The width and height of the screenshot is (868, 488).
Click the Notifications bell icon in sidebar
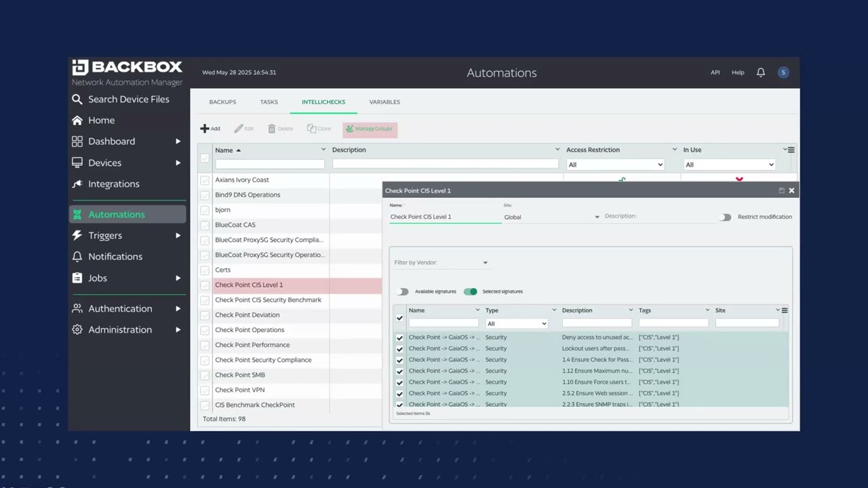[x=77, y=256]
